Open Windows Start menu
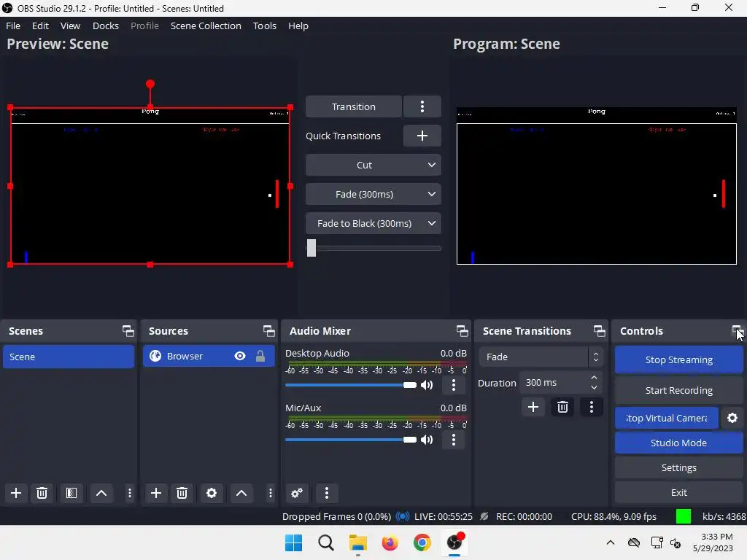747x560 pixels. tap(293, 542)
